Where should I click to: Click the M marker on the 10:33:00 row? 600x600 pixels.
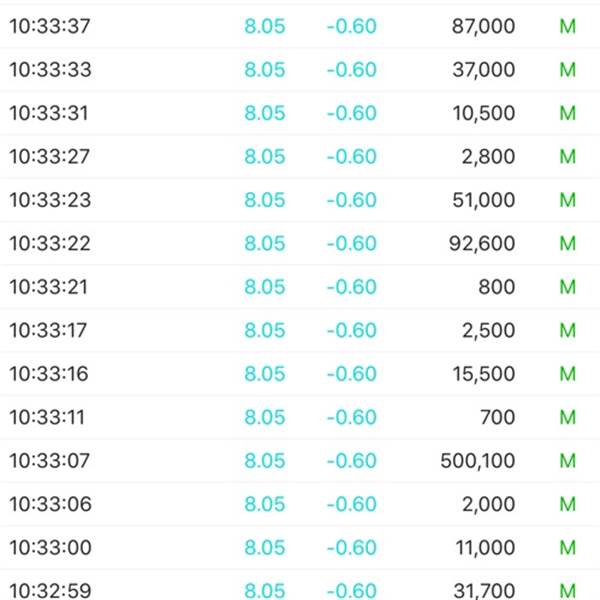567,547
